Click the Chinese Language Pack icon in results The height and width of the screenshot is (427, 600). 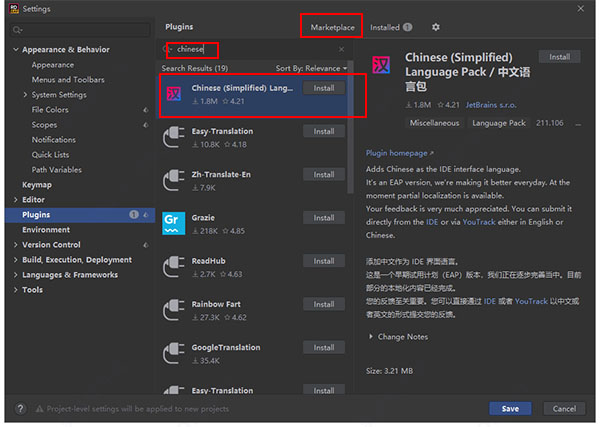tap(174, 94)
